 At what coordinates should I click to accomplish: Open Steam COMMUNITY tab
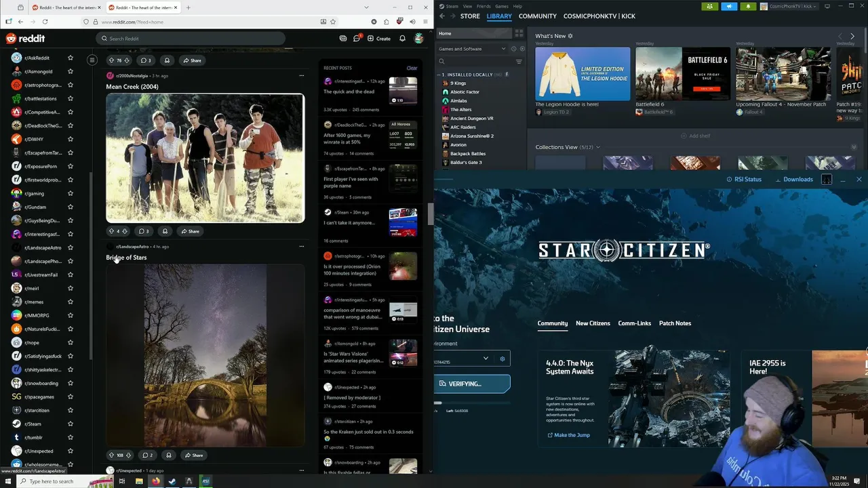538,16
